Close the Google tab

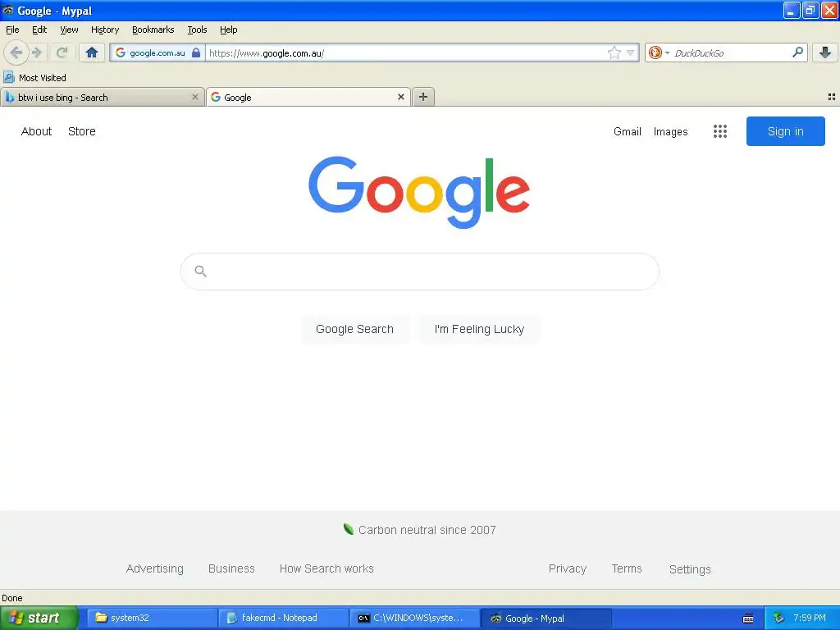[x=400, y=97]
